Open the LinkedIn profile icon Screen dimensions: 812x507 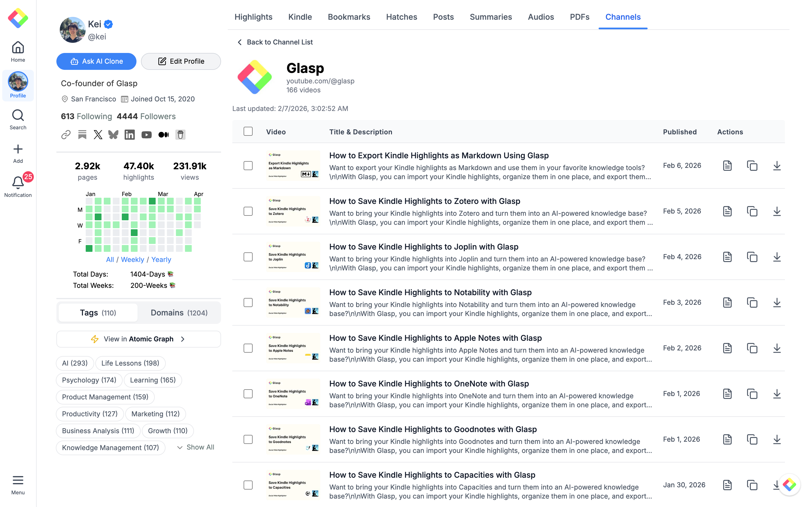pos(129,135)
